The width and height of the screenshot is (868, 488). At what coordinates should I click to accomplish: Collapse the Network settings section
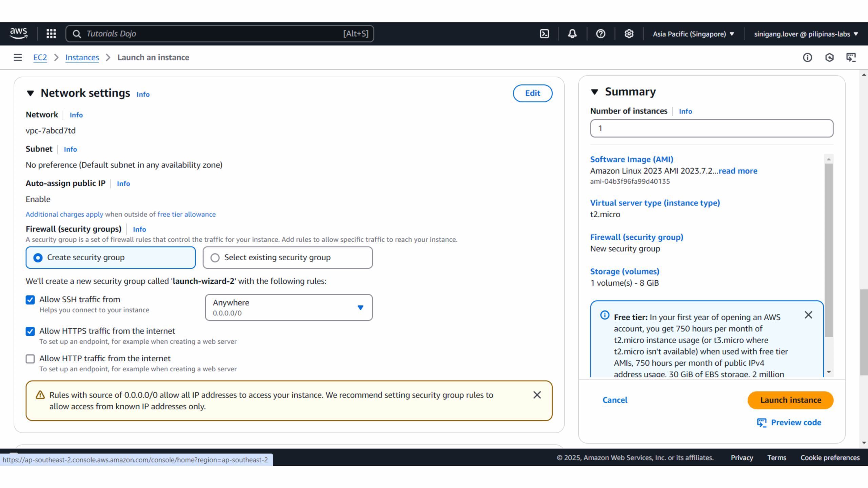point(31,93)
